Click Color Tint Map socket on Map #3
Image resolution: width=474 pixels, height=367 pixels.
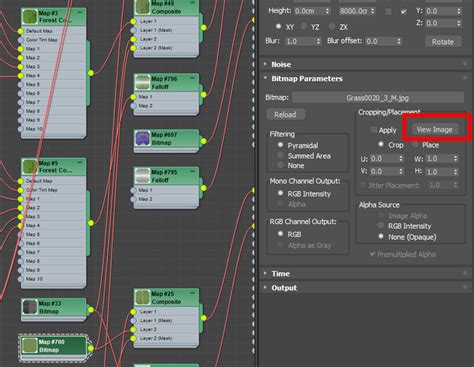[x=21, y=40]
